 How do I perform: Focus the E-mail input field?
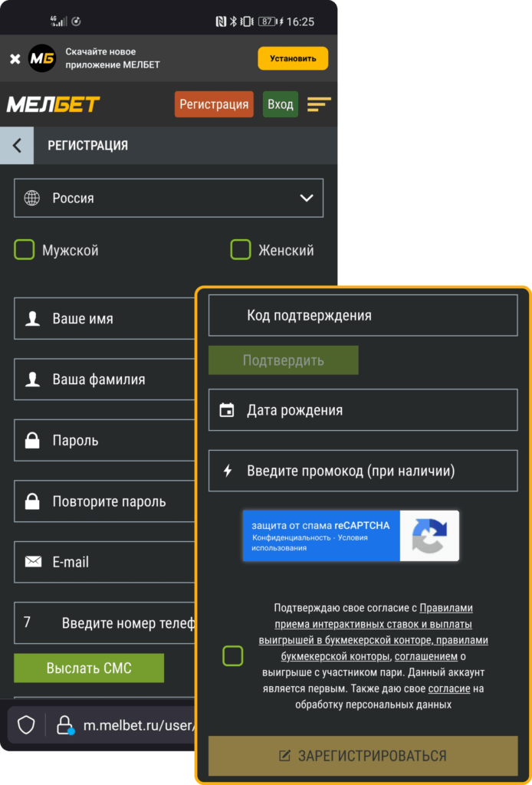click(x=104, y=562)
